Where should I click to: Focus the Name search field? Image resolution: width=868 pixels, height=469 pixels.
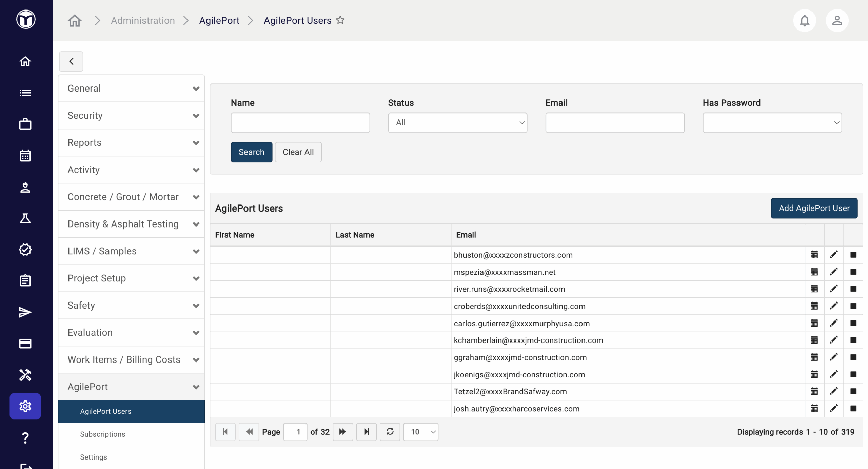coord(300,122)
